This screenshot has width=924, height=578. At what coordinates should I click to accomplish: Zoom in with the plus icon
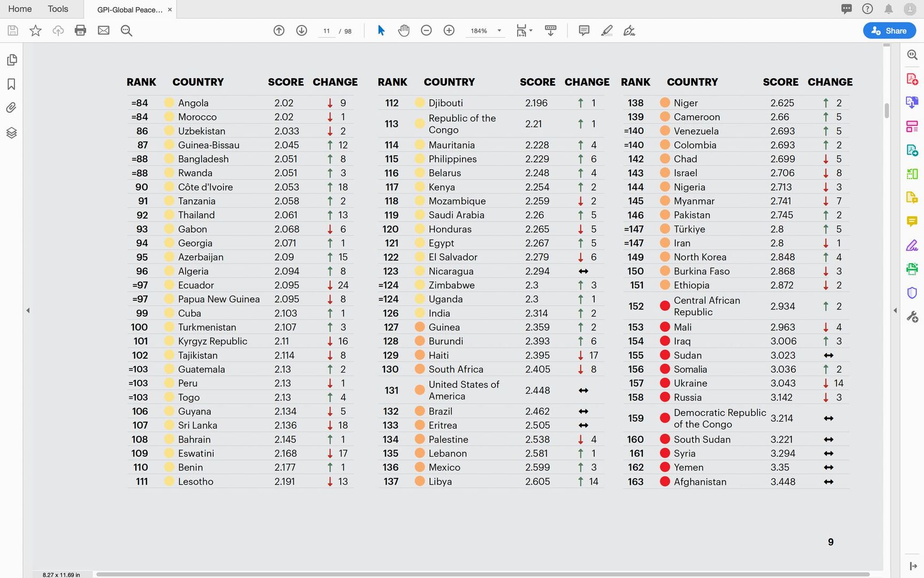[449, 31]
